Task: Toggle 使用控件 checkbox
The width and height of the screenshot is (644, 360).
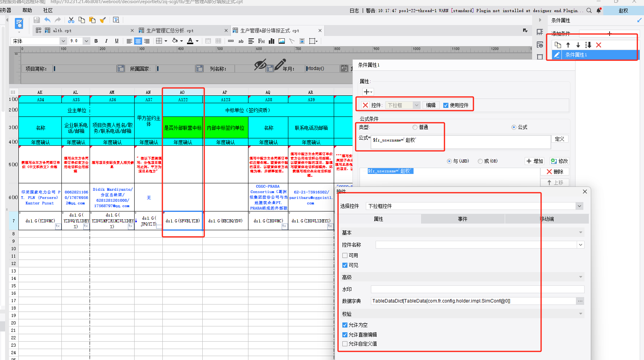Action: (446, 105)
